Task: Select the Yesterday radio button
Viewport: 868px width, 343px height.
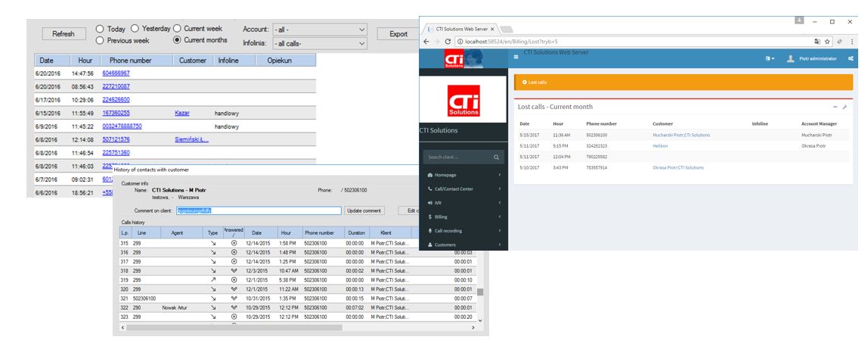Action: 135,28
